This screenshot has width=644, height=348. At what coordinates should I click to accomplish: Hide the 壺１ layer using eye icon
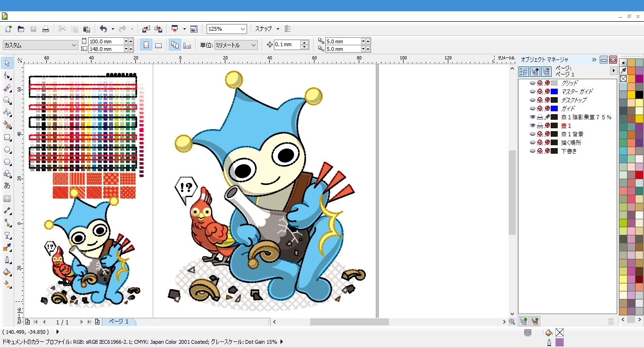click(x=532, y=125)
